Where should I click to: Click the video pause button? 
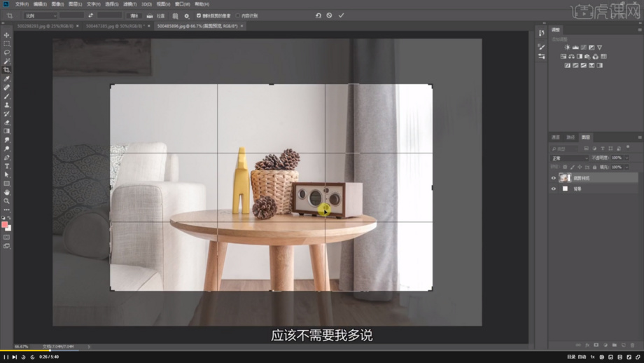point(6,357)
